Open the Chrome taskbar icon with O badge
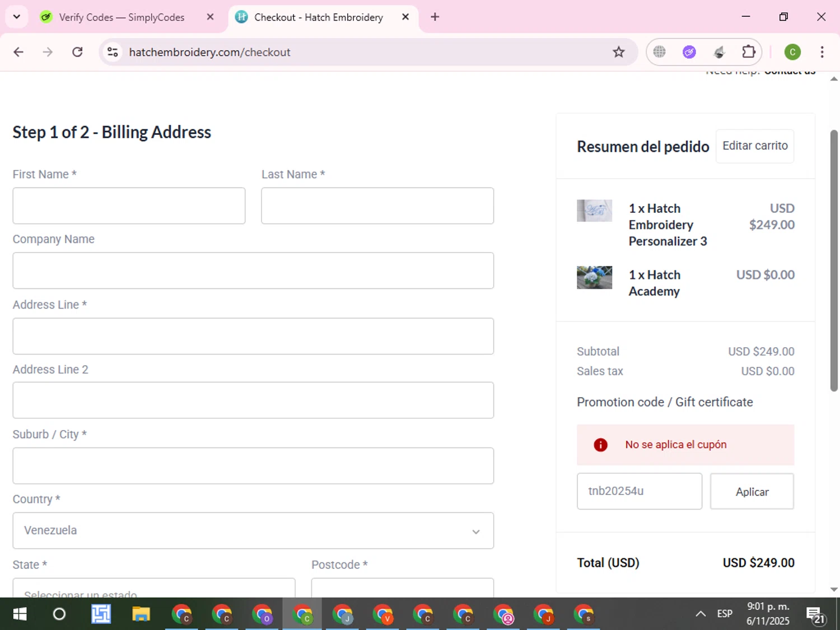Viewport: 840px width, 630px height. coord(262,614)
